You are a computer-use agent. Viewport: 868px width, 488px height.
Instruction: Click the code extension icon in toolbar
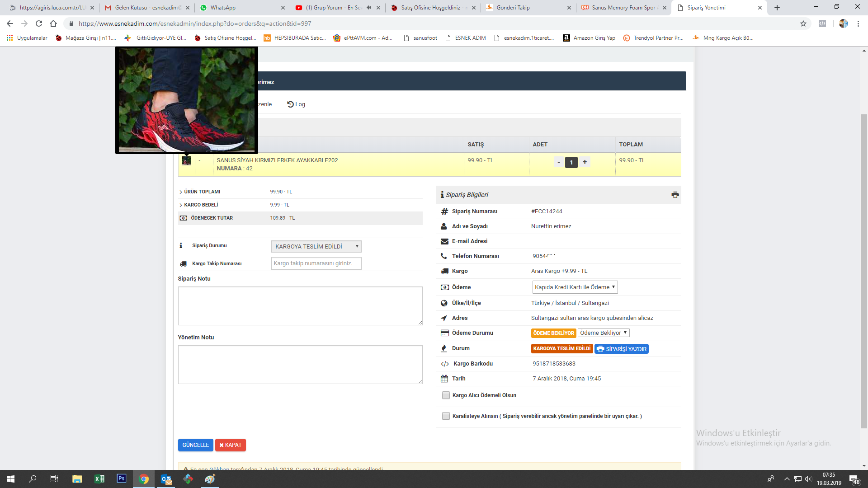[x=822, y=23]
